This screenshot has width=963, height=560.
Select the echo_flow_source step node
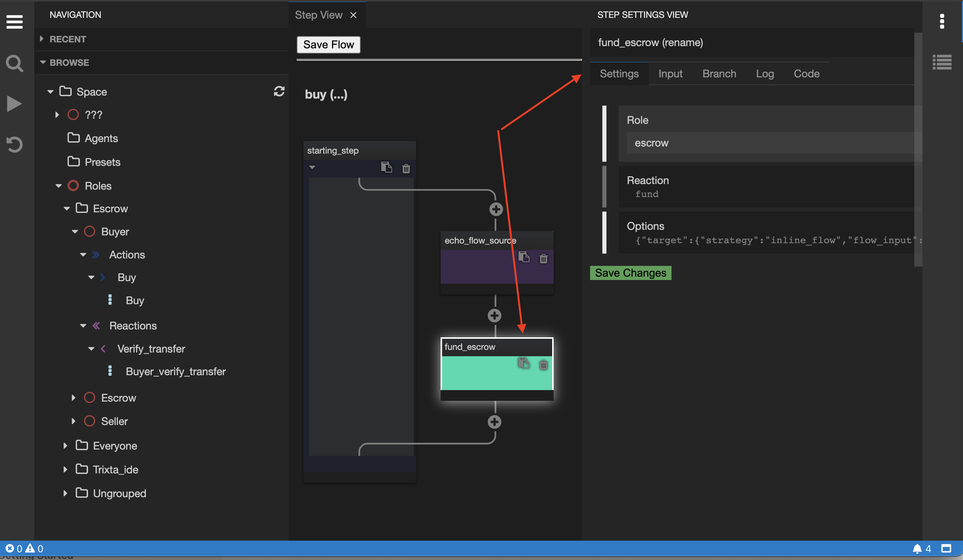(496, 263)
